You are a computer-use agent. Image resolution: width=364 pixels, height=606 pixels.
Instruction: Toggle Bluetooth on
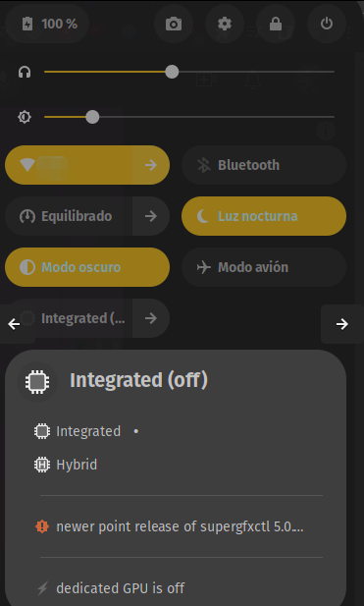click(264, 165)
